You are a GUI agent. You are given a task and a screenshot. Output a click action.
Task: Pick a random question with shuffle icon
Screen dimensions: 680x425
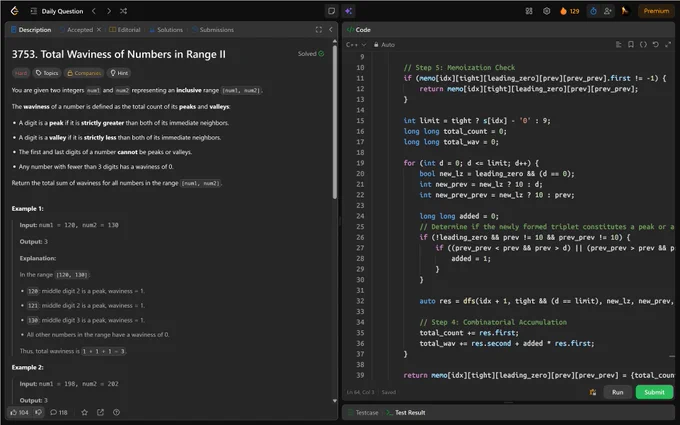tap(124, 11)
